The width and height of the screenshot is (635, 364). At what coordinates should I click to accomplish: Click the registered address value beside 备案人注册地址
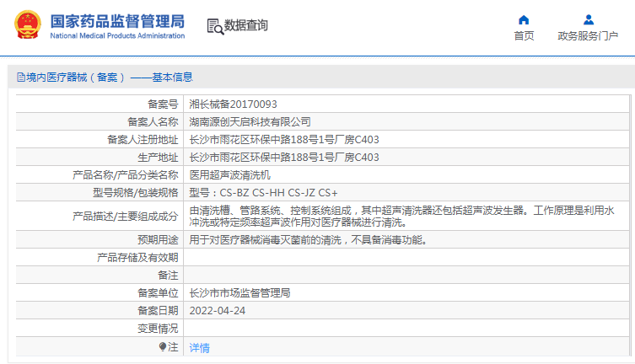(x=284, y=140)
